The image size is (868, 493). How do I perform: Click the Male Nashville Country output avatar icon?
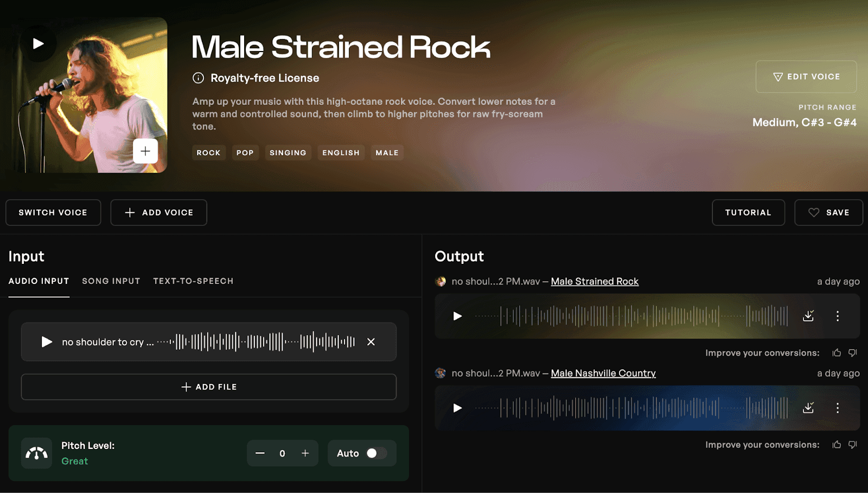(441, 373)
